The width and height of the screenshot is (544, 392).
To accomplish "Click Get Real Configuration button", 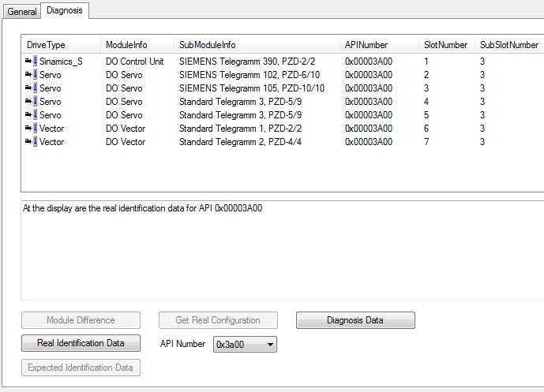I will 218,320.
